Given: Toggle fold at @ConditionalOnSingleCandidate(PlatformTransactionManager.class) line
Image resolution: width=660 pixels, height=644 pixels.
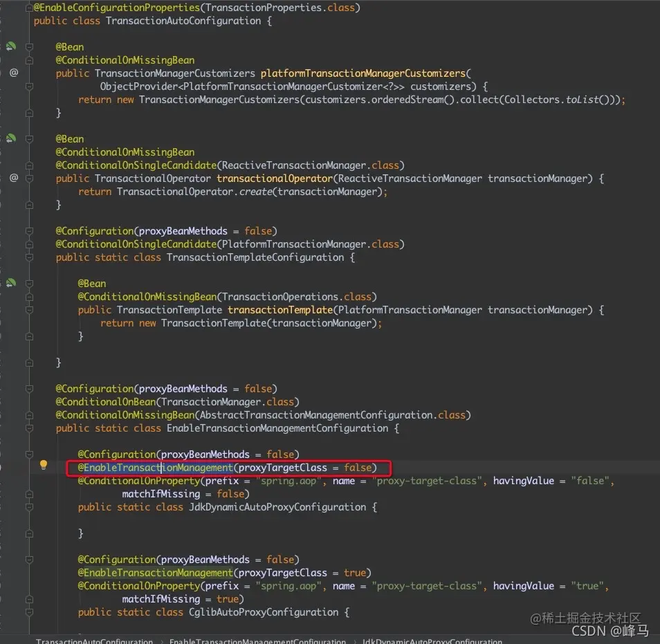Looking at the screenshot, I should (x=29, y=244).
